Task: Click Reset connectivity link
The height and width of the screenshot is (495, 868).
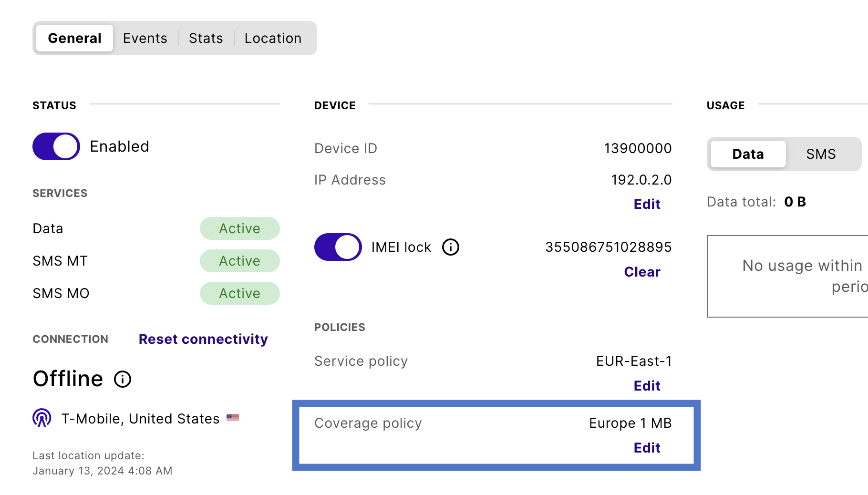Action: click(x=203, y=339)
